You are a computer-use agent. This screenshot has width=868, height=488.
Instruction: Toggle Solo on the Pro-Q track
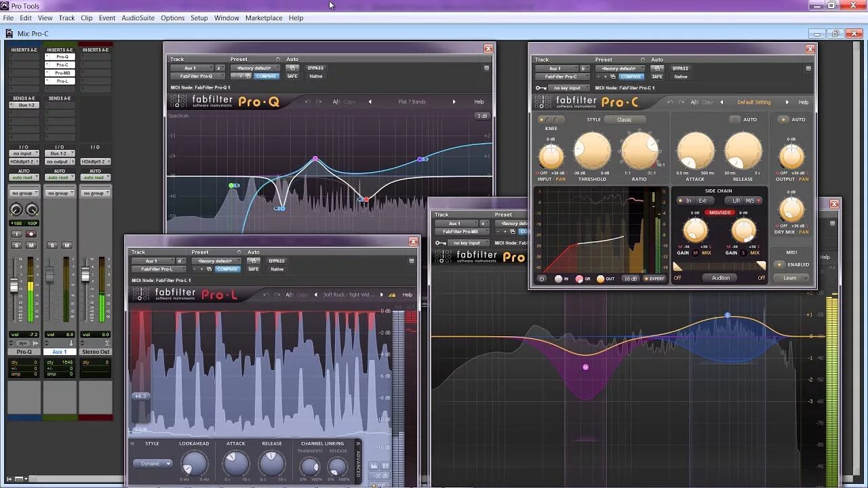(x=16, y=245)
